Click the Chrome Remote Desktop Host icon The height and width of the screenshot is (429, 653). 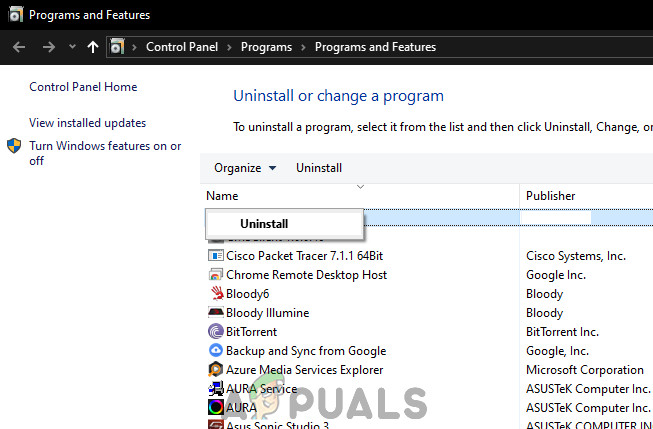pyautogui.click(x=216, y=274)
